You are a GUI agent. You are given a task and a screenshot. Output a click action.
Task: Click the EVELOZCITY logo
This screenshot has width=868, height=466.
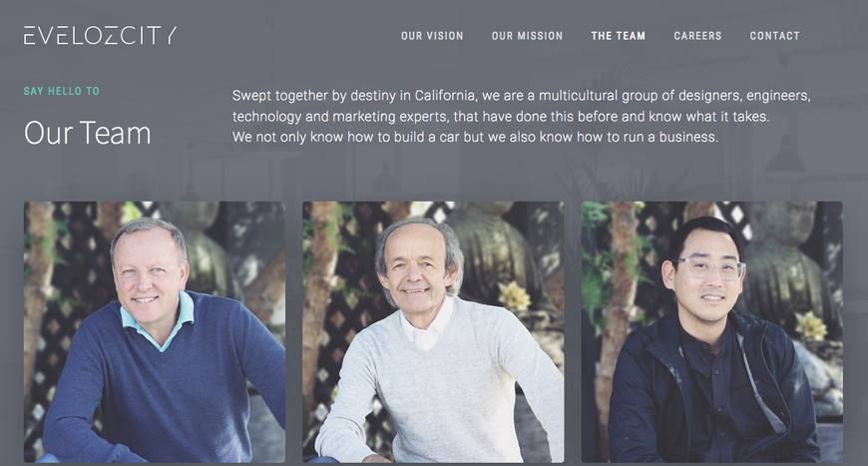100,35
